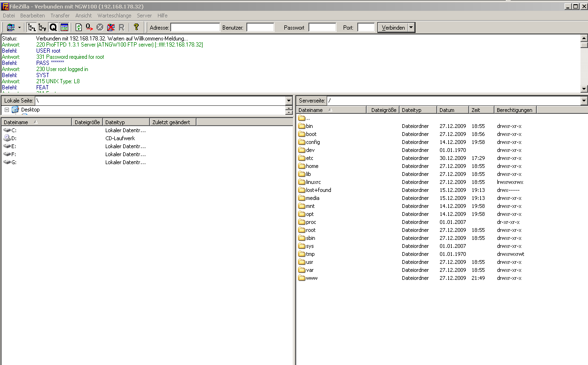Screen dimensions: 588x365
Task: Select Desktop in the local tree
Action: click(30, 110)
